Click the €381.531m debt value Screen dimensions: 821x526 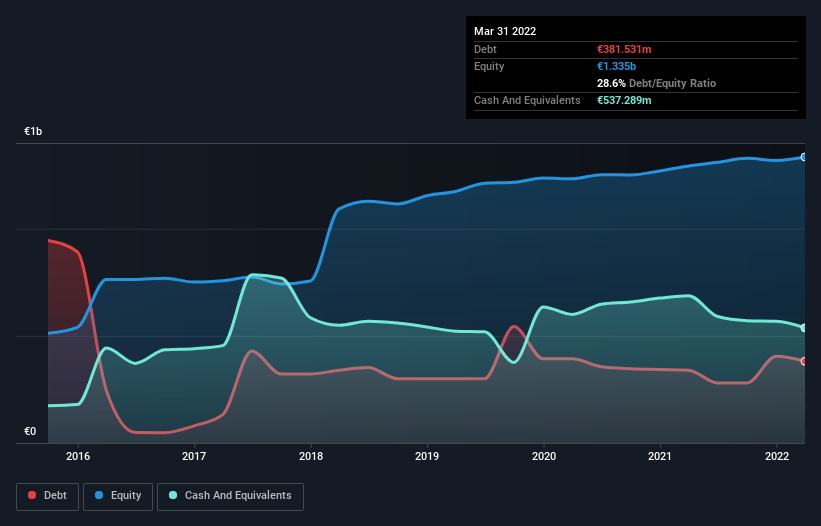tap(624, 49)
